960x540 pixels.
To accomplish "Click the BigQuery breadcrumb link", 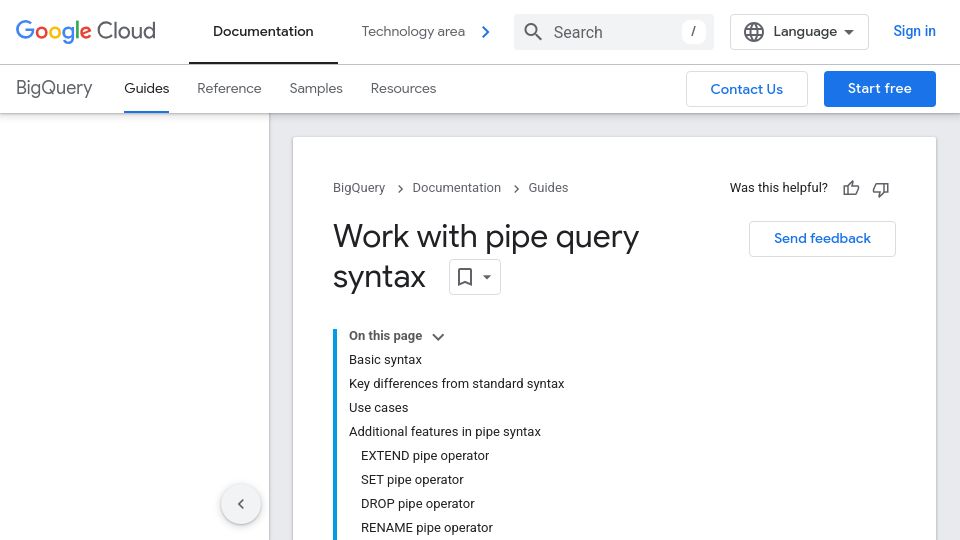I will click(x=359, y=188).
